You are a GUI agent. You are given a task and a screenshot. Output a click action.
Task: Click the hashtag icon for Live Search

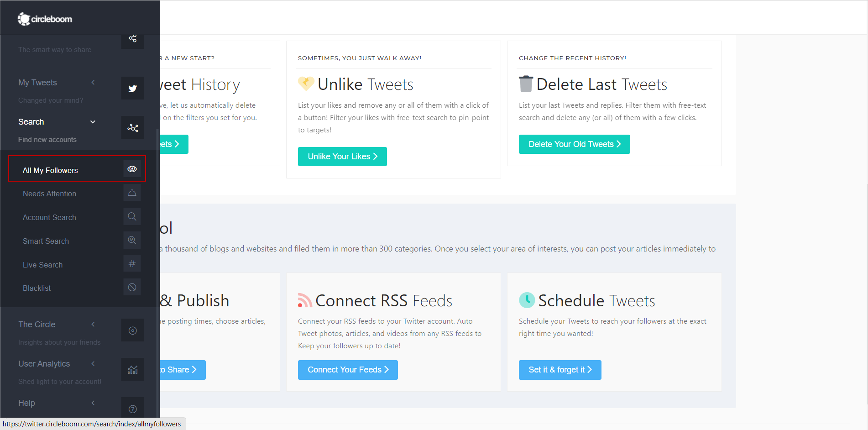coord(132,263)
